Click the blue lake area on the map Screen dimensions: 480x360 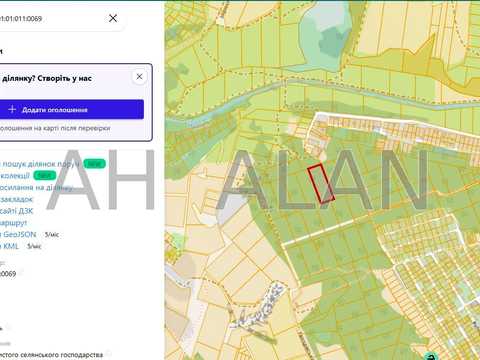tap(325, 37)
